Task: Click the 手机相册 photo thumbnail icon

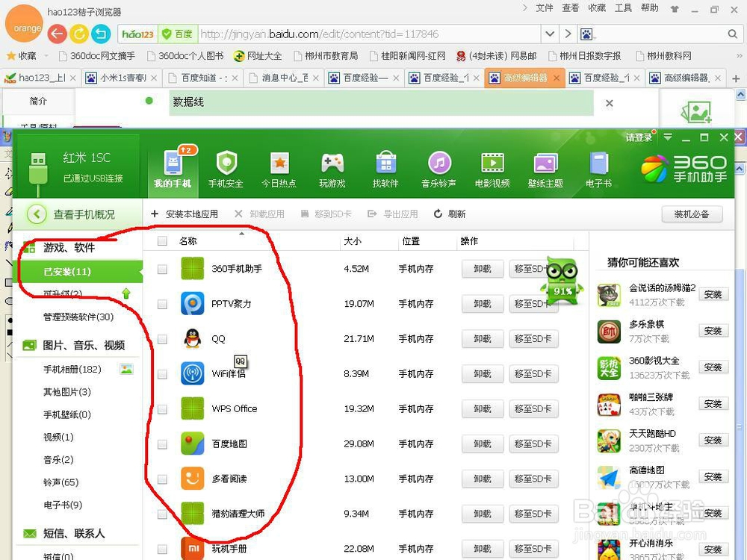Action: point(126,369)
